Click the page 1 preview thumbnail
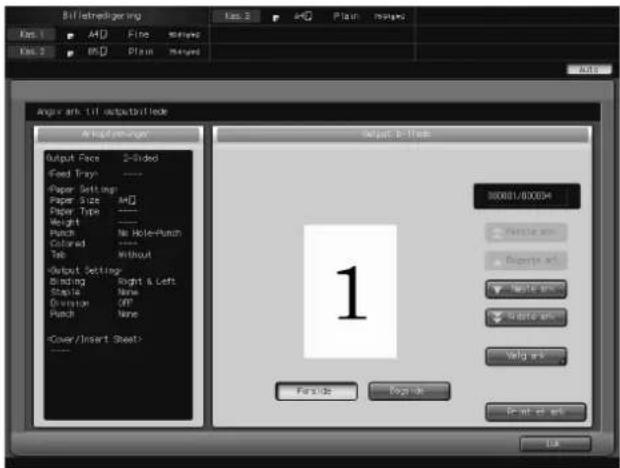Screen dimensions: 620x468 [x=350, y=292]
